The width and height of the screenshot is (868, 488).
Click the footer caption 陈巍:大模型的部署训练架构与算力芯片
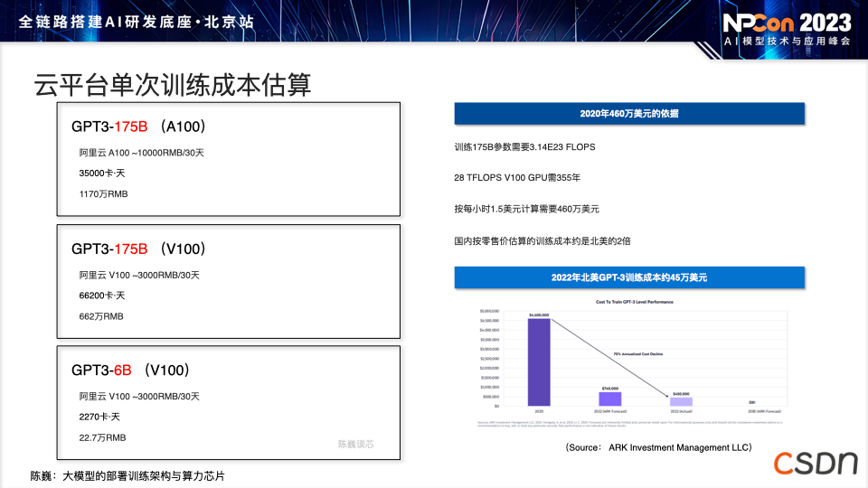coord(127,475)
